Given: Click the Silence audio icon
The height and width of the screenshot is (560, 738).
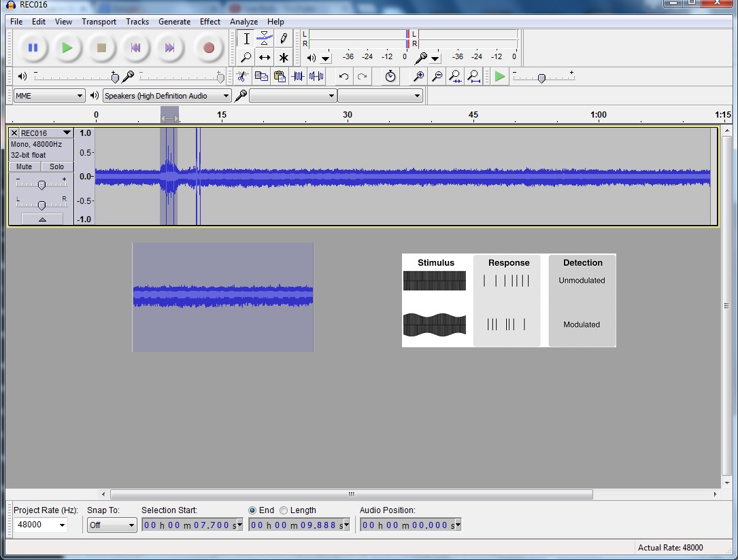Looking at the screenshot, I should pyautogui.click(x=316, y=77).
